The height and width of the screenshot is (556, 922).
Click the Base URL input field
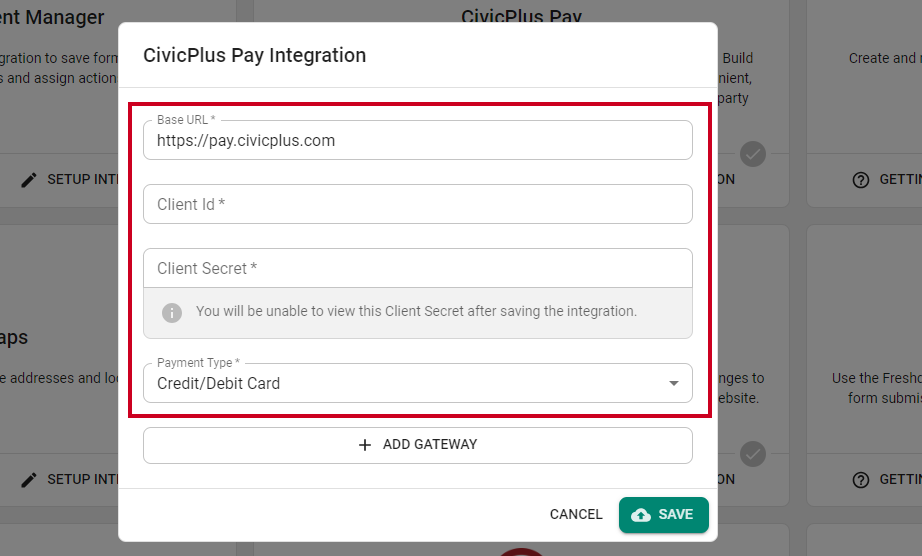417,140
